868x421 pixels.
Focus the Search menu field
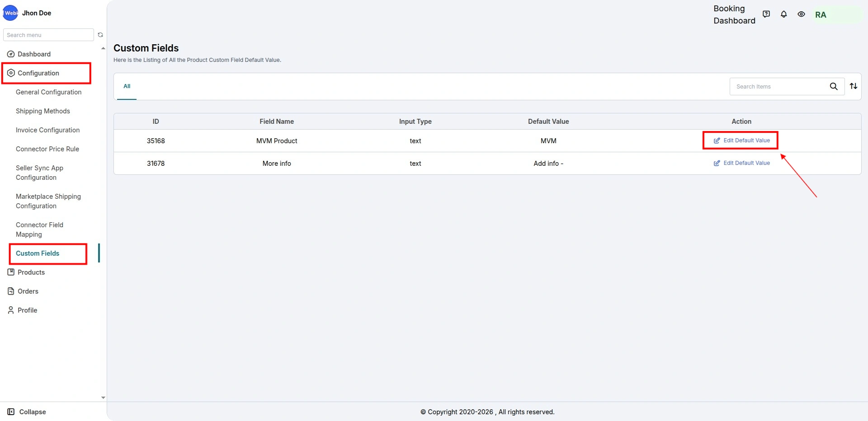[x=48, y=35]
